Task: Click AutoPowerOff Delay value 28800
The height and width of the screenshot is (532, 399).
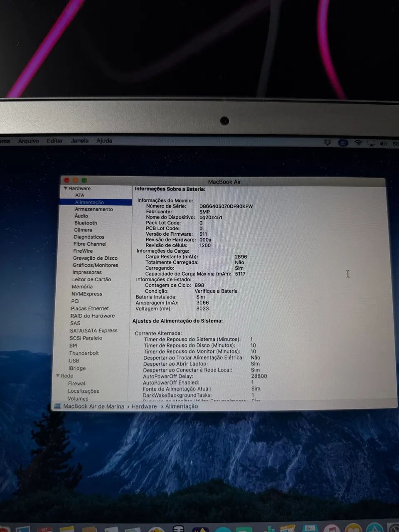Action: click(x=259, y=376)
